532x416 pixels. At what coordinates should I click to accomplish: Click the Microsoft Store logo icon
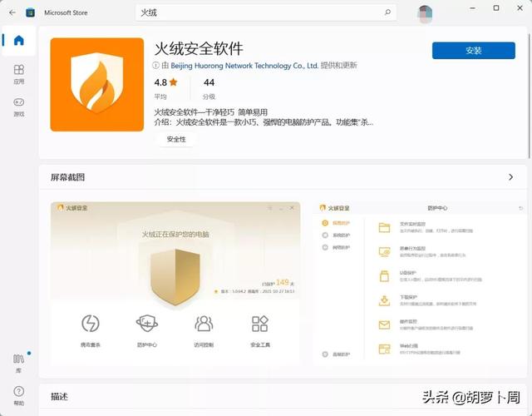30,12
